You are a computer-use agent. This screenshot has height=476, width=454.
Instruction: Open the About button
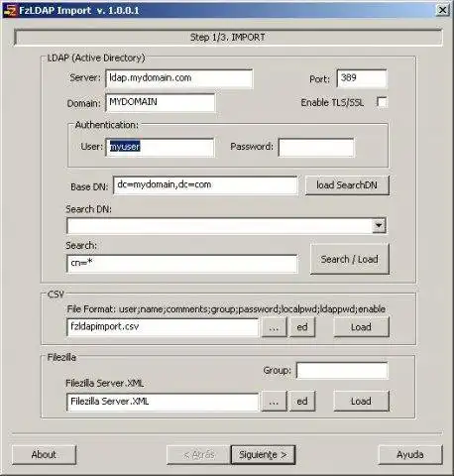pyautogui.click(x=44, y=455)
